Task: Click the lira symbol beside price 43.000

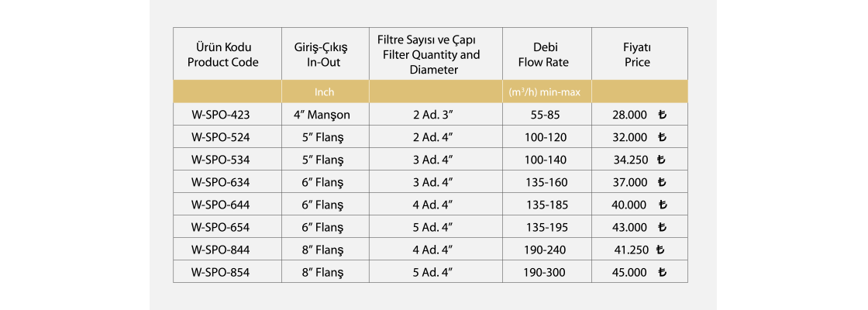Action: click(x=661, y=228)
